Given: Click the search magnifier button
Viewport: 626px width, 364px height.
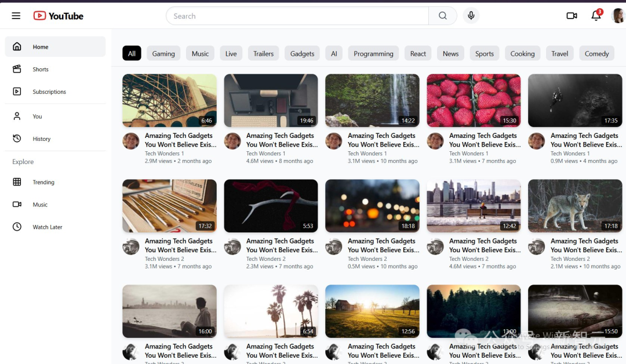Looking at the screenshot, I should pos(443,16).
